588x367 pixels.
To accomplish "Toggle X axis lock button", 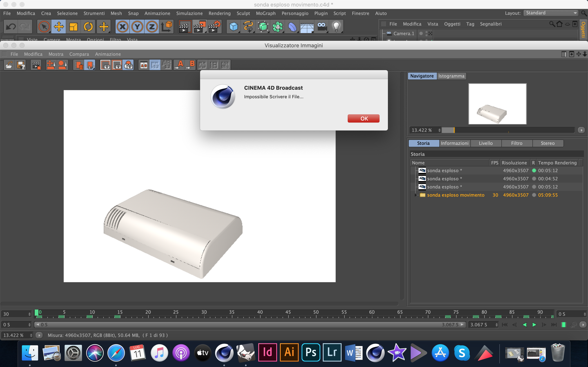I will (122, 27).
